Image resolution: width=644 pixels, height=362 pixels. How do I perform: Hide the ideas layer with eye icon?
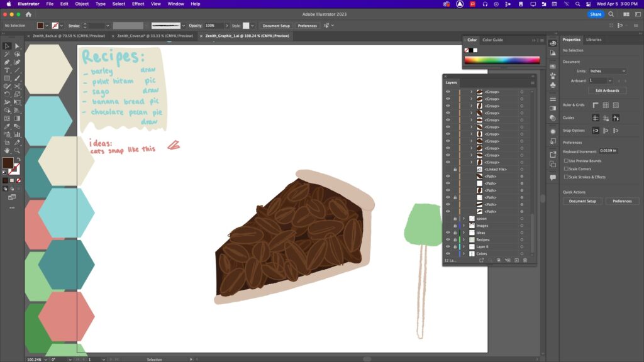[448, 233]
